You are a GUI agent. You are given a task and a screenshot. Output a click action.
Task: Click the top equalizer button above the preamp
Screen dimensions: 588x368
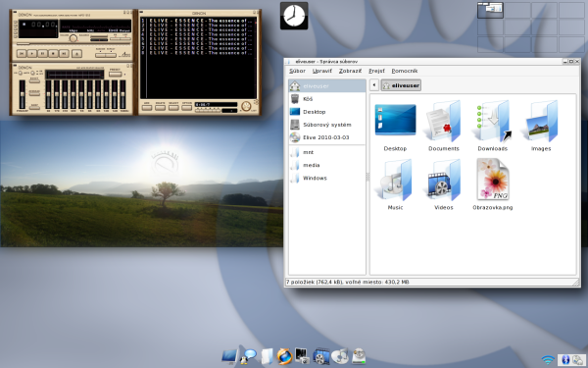tap(34, 81)
